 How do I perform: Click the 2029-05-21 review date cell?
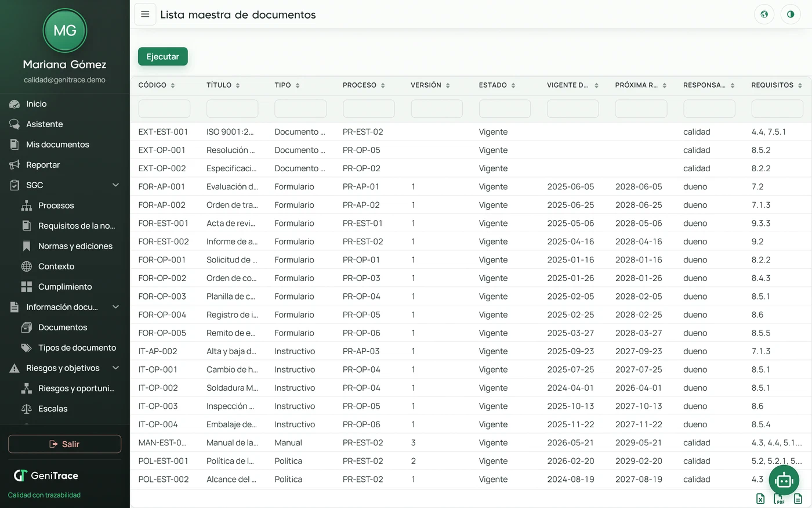(639, 442)
